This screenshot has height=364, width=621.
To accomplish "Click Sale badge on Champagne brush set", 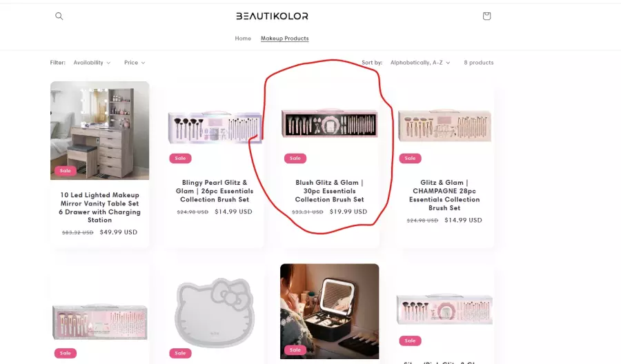I will (410, 159).
